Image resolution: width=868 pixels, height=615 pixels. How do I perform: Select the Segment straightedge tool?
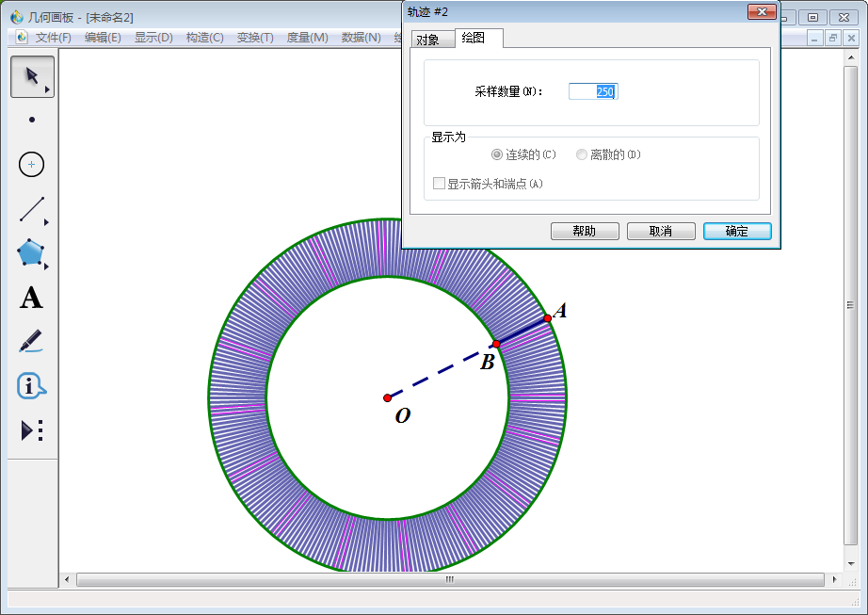click(x=32, y=209)
